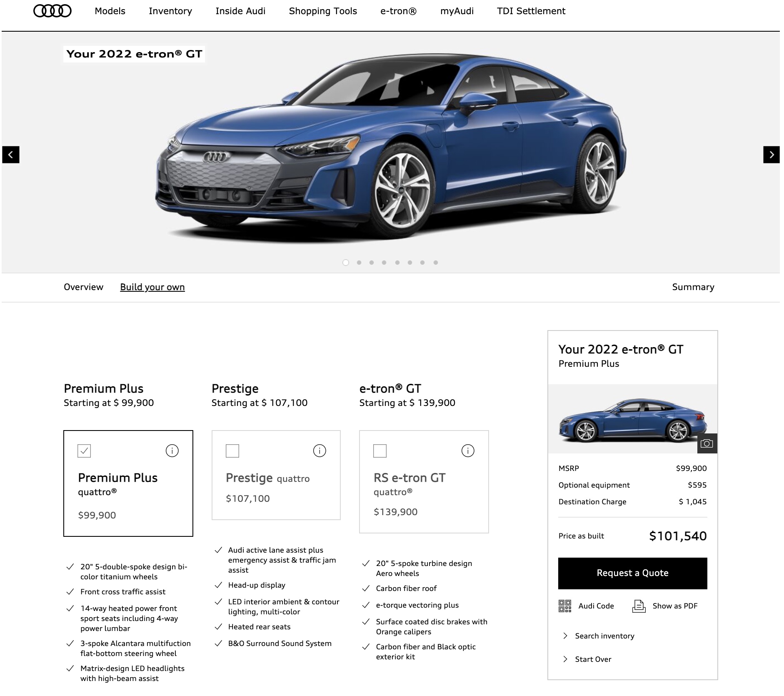Go to the Summary link
This screenshot has width=784, height=696.
point(693,287)
